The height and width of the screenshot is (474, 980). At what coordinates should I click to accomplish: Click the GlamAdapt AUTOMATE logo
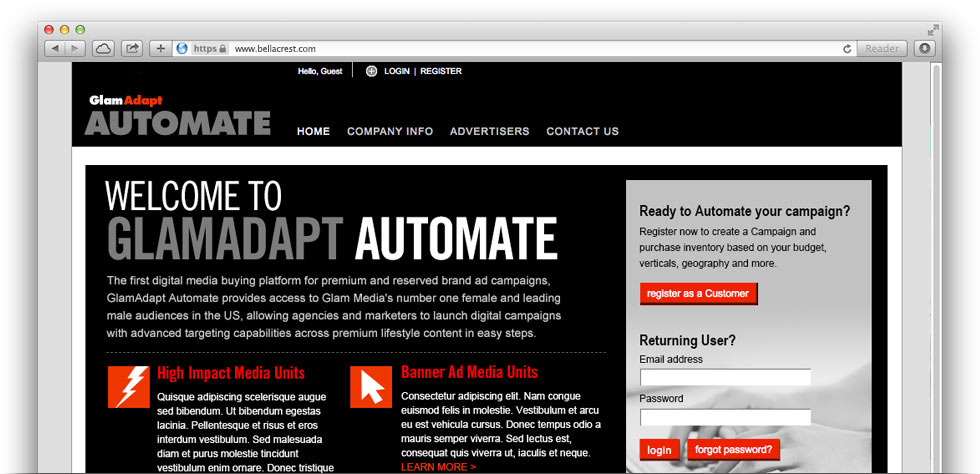click(x=178, y=115)
